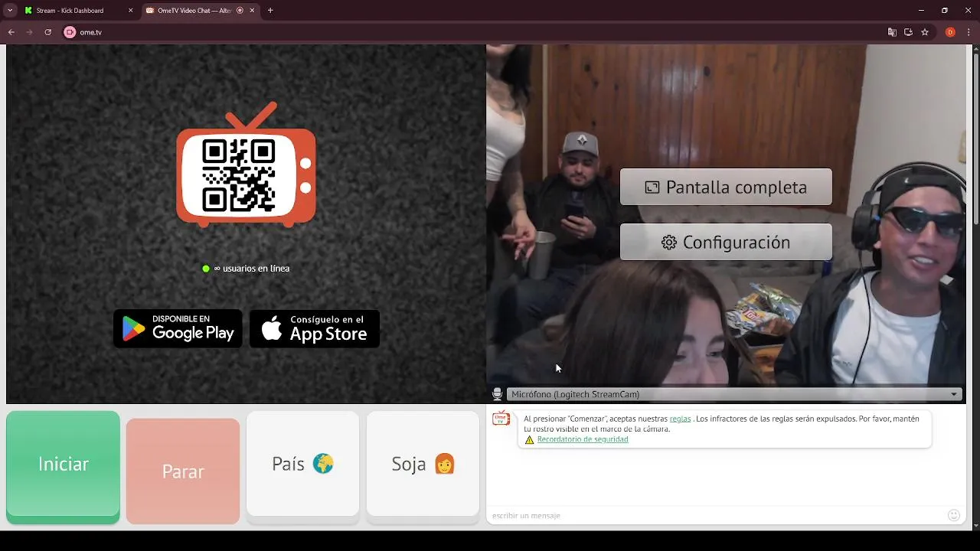Go back to the previous page

(x=11, y=32)
